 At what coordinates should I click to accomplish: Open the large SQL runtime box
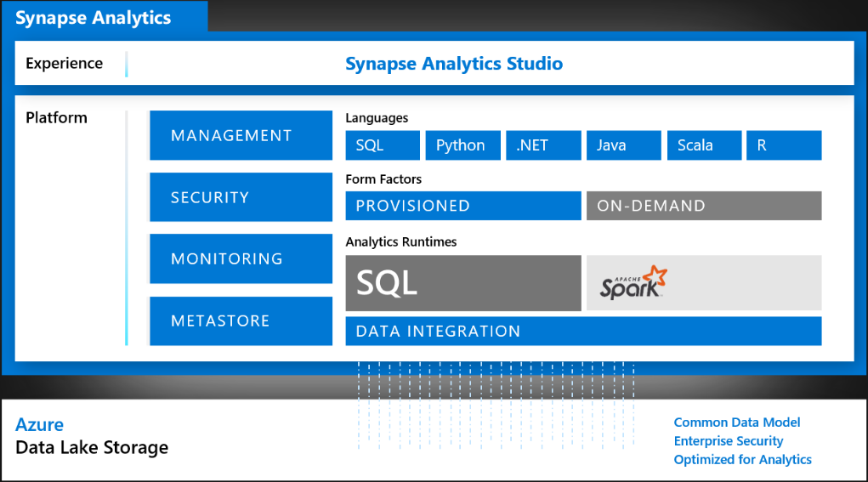(463, 283)
